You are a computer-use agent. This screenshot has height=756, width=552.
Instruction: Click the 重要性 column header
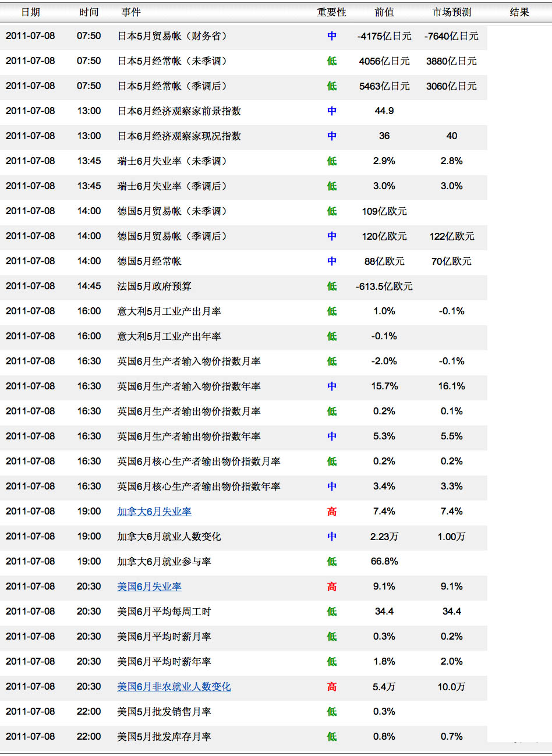tap(332, 12)
